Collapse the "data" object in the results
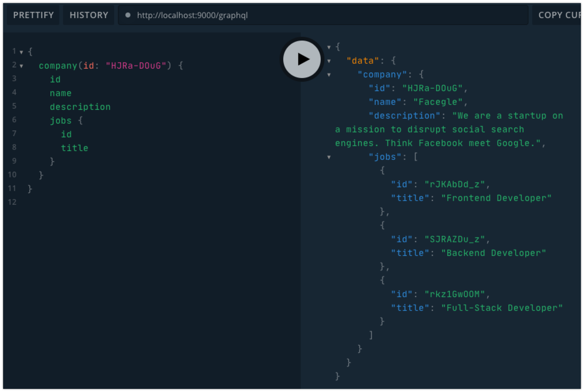This screenshot has width=584, height=392. [329, 61]
